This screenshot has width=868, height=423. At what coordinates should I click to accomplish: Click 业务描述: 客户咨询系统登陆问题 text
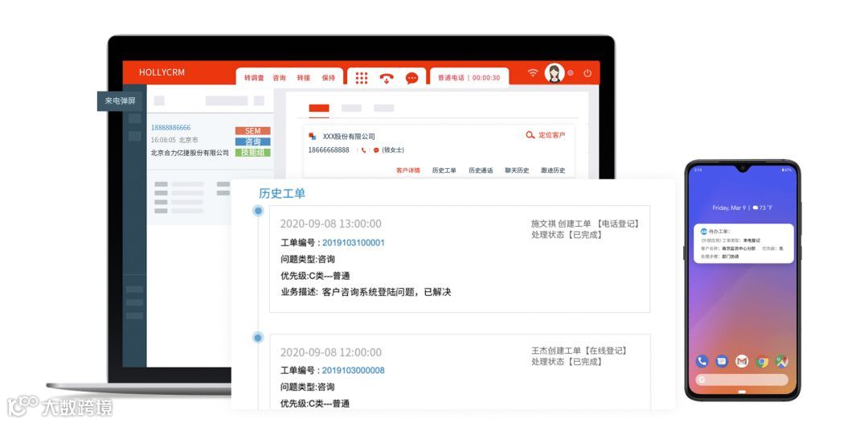[366, 292]
